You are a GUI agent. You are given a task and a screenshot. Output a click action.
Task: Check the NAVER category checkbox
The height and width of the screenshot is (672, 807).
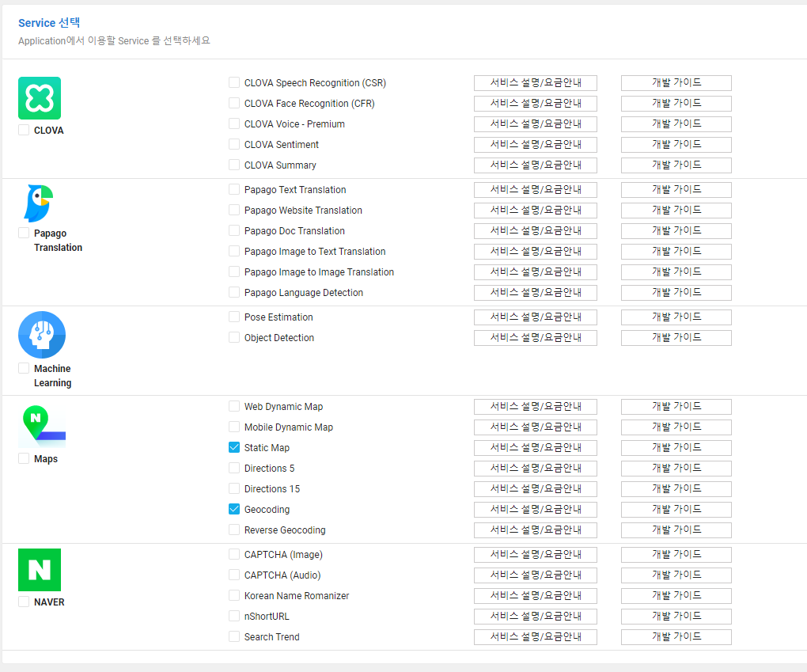24,602
